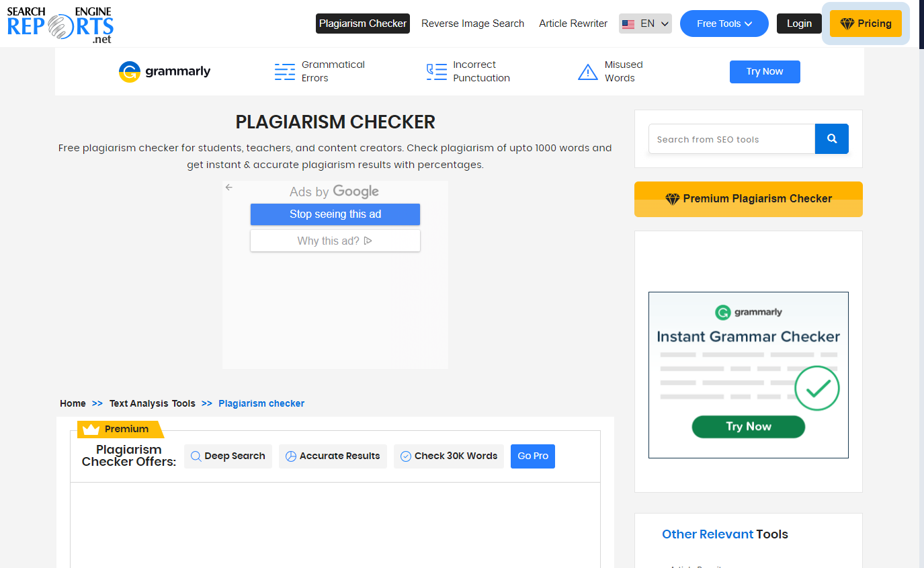Click Ads by Google label

(x=334, y=192)
